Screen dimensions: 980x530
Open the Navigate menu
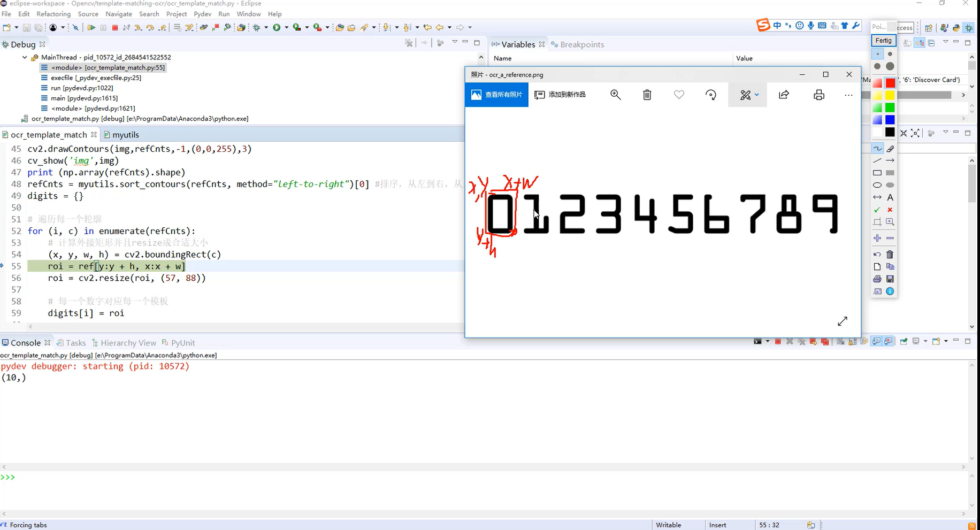tap(119, 14)
